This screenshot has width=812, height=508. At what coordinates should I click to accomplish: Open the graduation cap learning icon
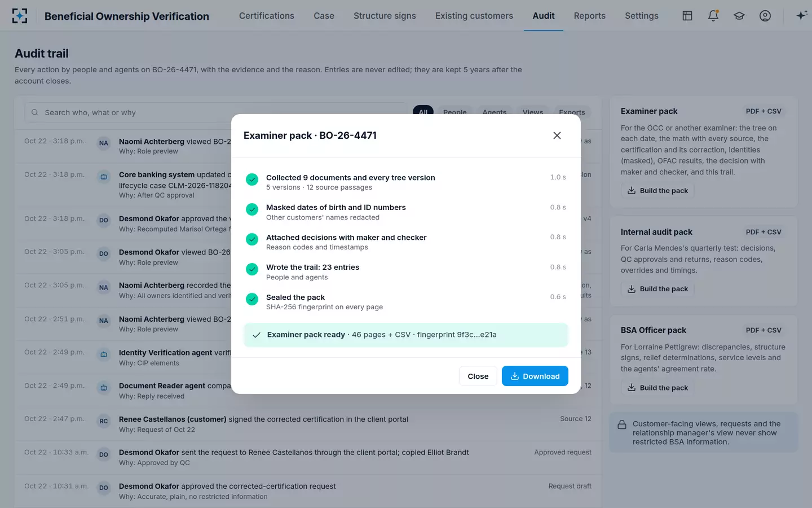tap(739, 16)
